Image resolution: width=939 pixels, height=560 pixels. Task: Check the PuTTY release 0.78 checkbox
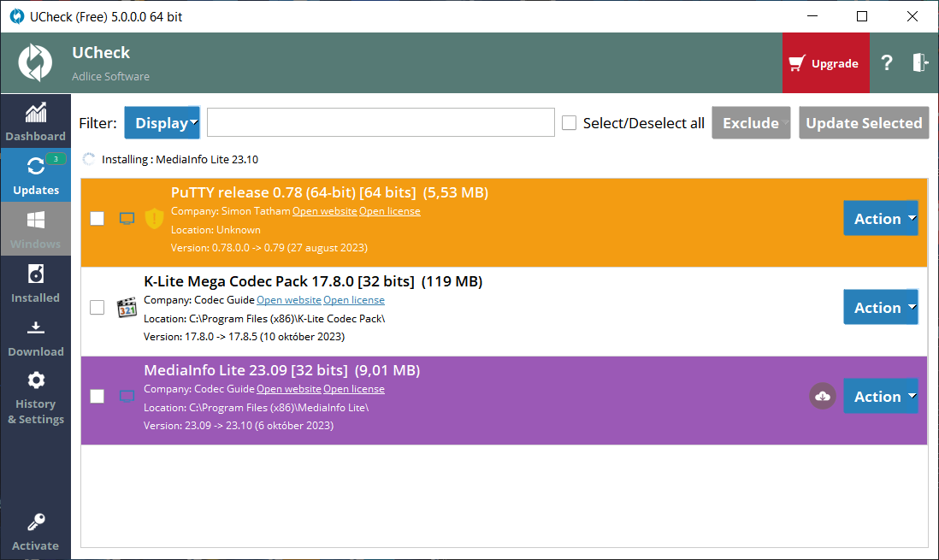[x=97, y=219]
